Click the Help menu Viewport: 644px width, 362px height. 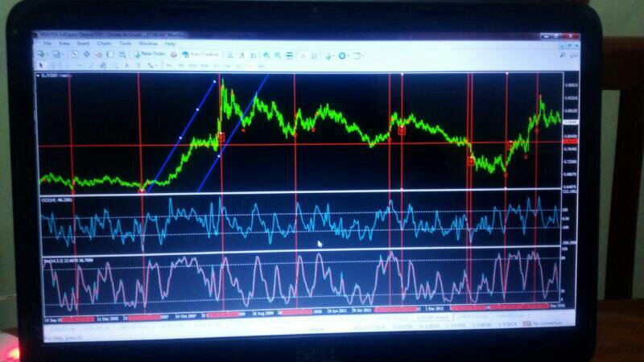170,43
